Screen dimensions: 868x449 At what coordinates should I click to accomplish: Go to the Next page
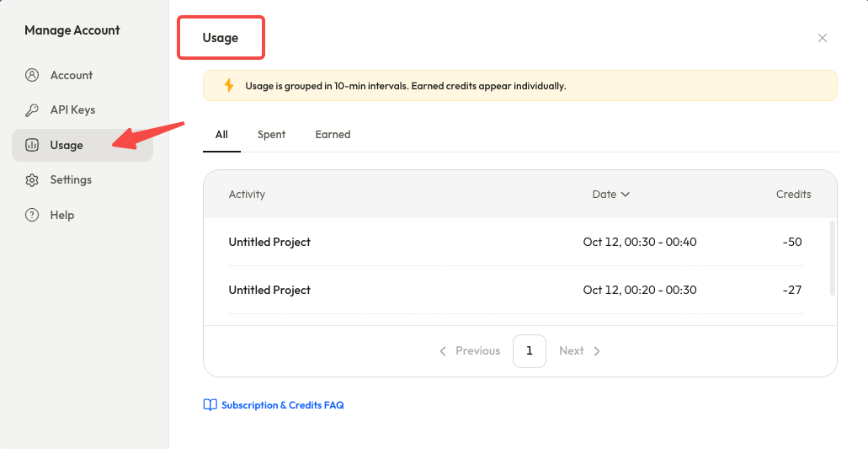[x=579, y=351]
